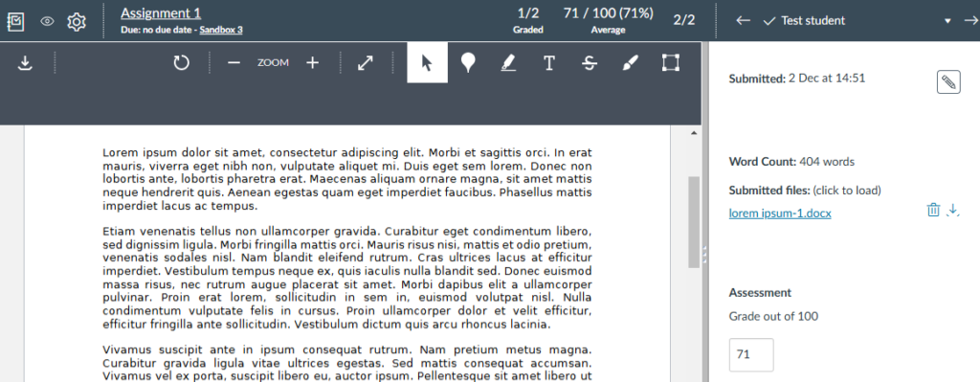
Task: Select the area rectangle annotation tool
Action: (x=671, y=62)
